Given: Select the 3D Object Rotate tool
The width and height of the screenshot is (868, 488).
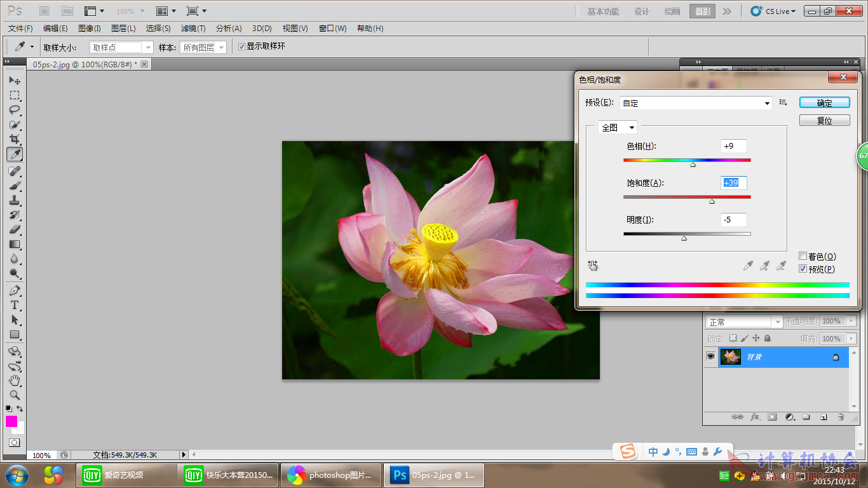Looking at the screenshot, I should click(x=15, y=351).
